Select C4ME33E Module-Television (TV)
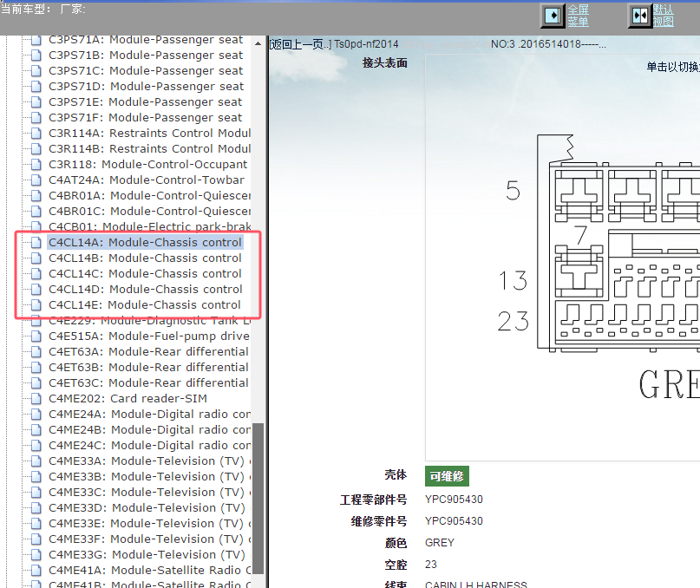700x588 pixels. [149, 524]
